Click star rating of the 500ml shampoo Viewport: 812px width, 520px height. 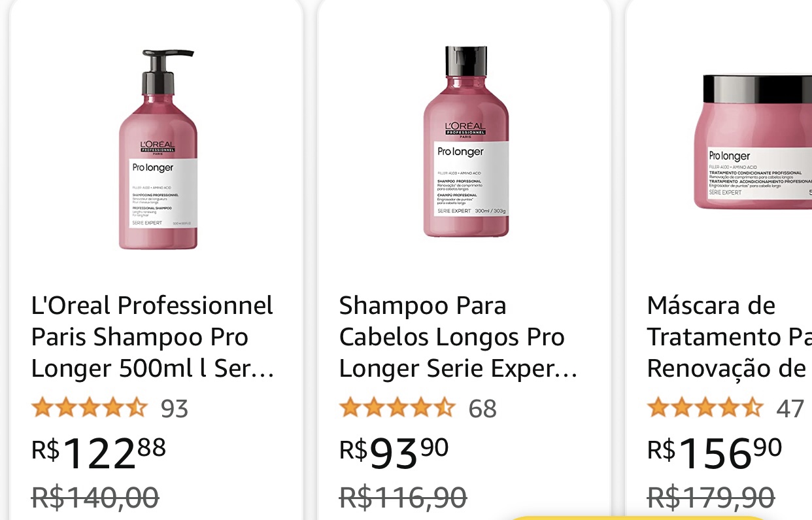(x=90, y=408)
